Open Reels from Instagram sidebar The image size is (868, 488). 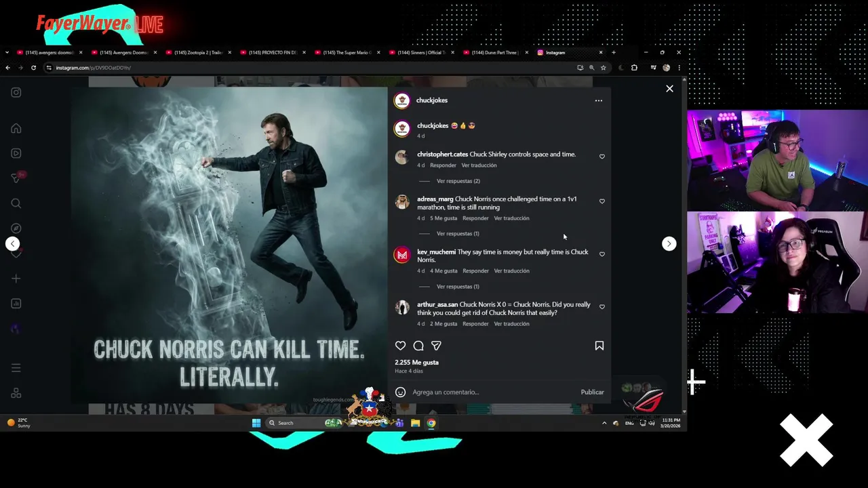point(16,153)
